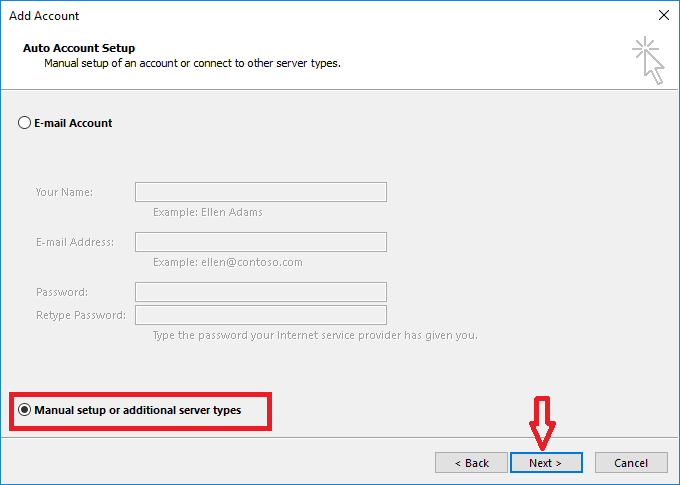Image resolution: width=680 pixels, height=485 pixels.
Task: Click the Your Name label
Action: coord(64,192)
